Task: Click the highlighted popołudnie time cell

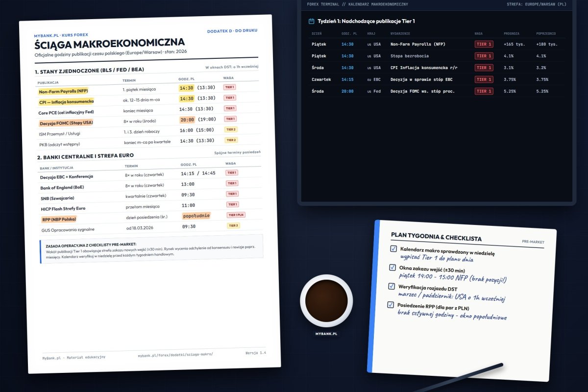Action: pos(196,216)
